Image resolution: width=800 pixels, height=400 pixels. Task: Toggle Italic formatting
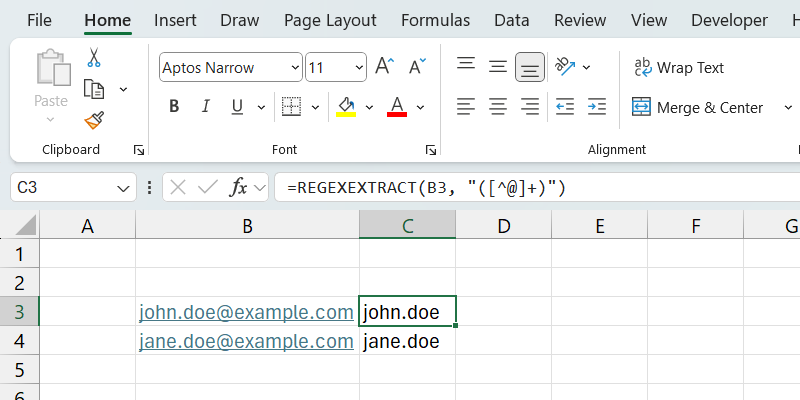point(206,107)
